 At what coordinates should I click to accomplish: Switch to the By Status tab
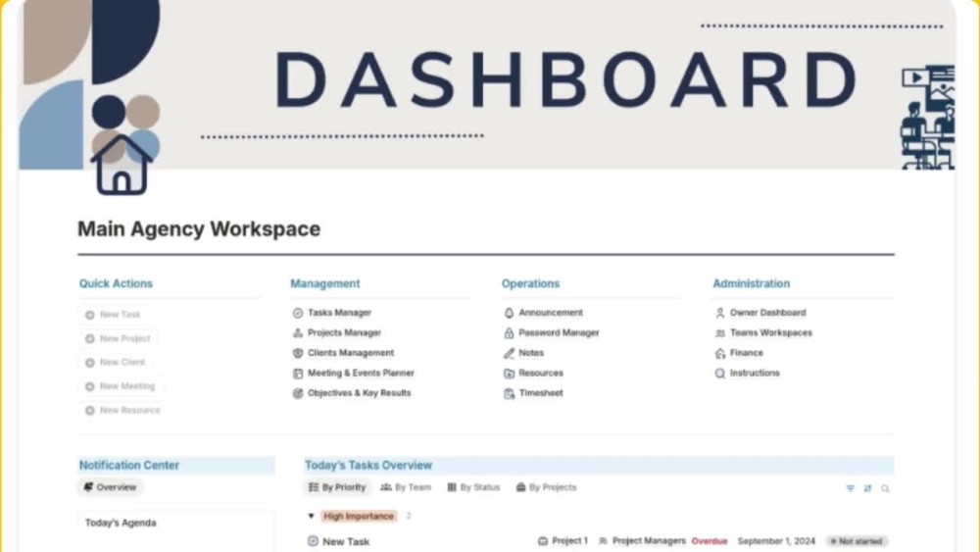click(x=473, y=487)
